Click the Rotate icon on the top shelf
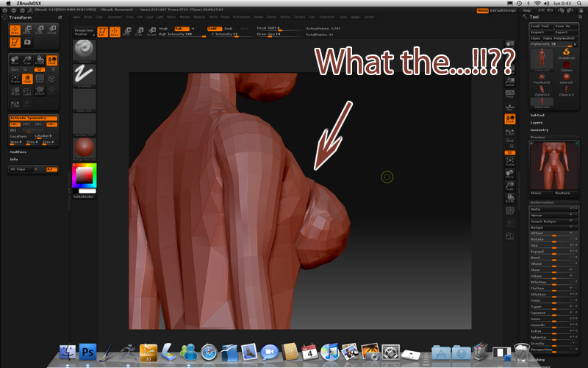The image size is (588, 368). pyautogui.click(x=151, y=32)
